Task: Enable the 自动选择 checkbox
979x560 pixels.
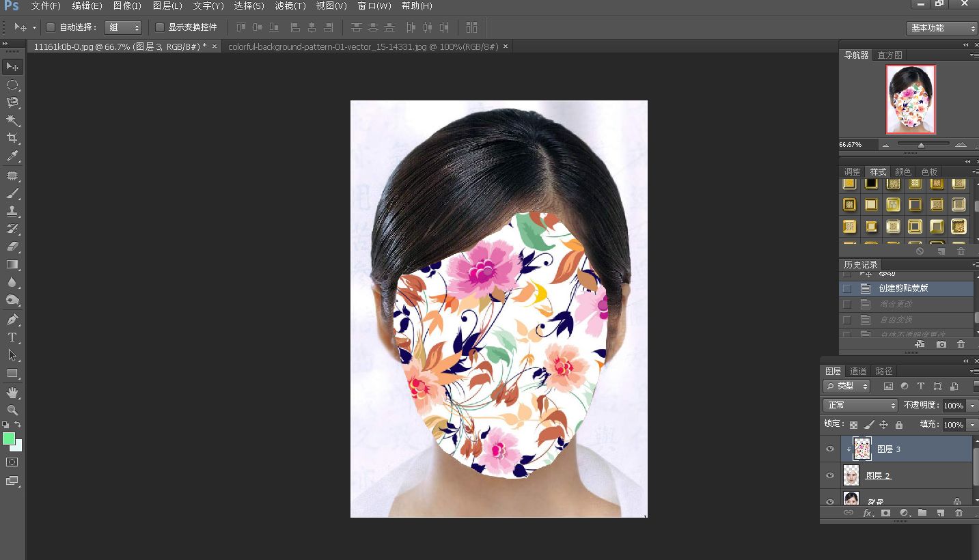Action: 51,27
